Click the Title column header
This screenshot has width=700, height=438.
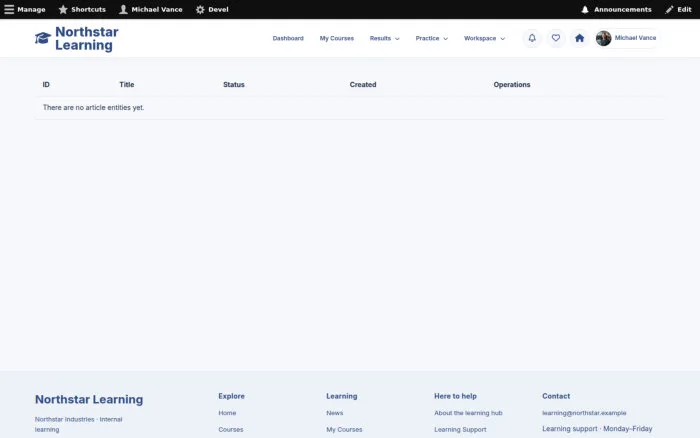pos(127,84)
